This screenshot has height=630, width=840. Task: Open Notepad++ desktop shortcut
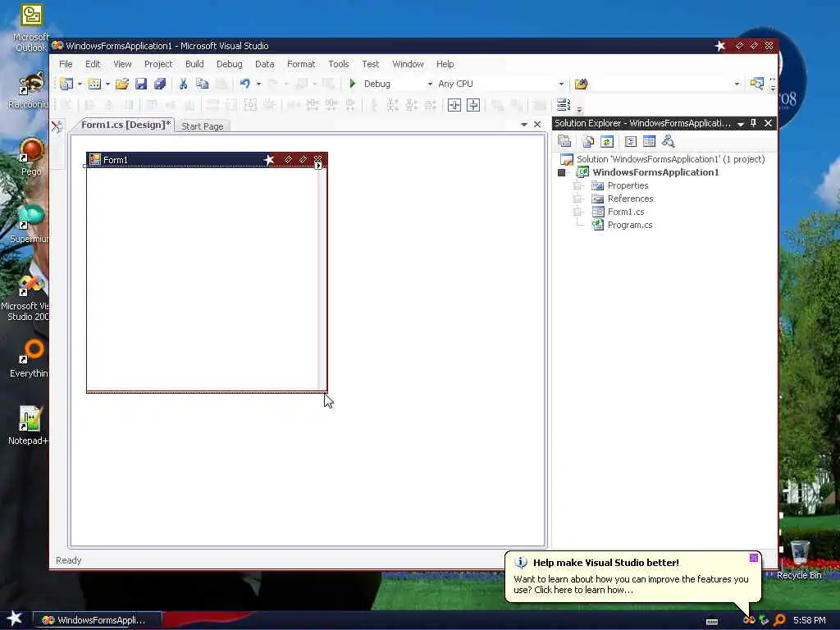pyautogui.click(x=29, y=426)
